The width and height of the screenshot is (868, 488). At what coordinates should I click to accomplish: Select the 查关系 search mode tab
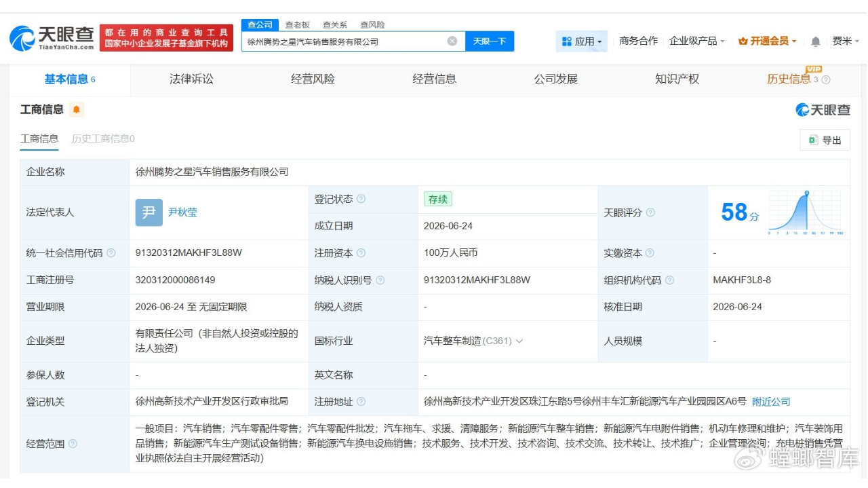pos(335,24)
